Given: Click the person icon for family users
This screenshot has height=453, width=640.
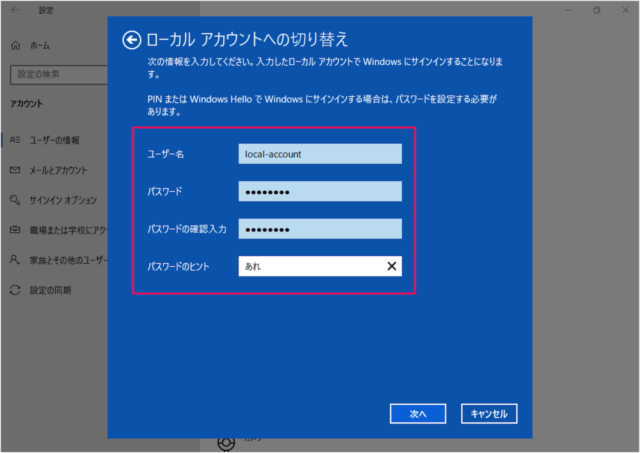Looking at the screenshot, I should point(15,260).
